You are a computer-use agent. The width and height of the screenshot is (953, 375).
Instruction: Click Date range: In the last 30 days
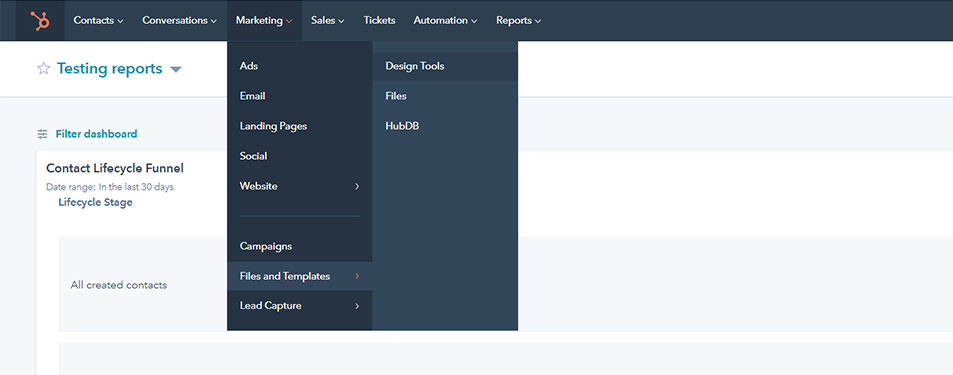[x=110, y=187]
